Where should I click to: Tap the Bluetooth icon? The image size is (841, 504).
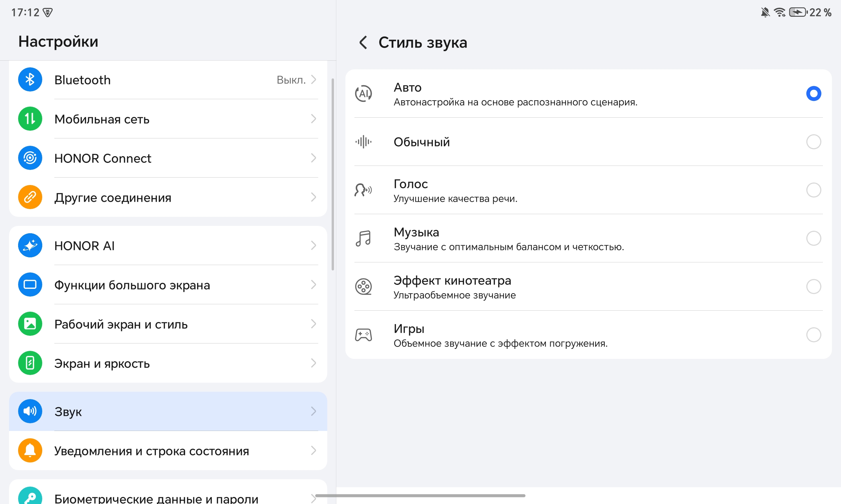point(30,79)
